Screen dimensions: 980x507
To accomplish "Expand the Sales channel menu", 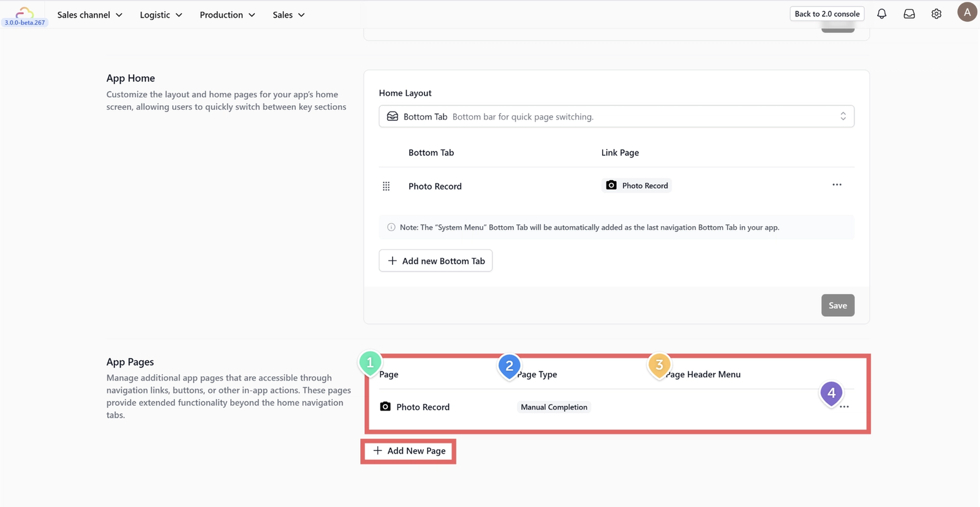I will click(89, 15).
